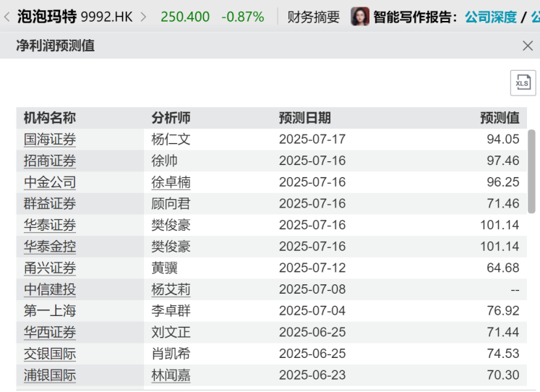Click forecast value 71.46
Screen dimensions: 540x392
[503, 203]
